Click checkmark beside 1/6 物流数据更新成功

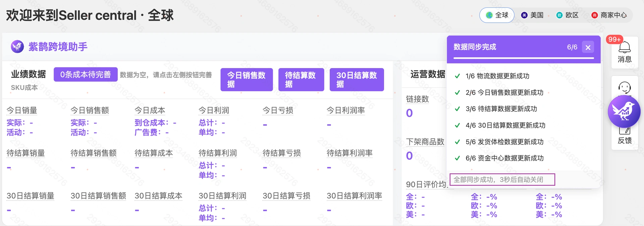(x=457, y=76)
